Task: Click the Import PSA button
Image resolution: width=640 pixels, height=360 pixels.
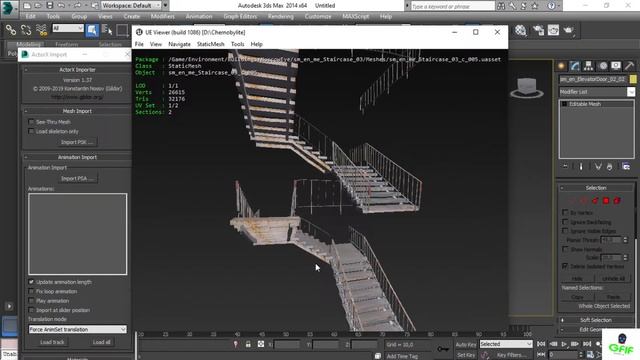Action: coord(77,178)
